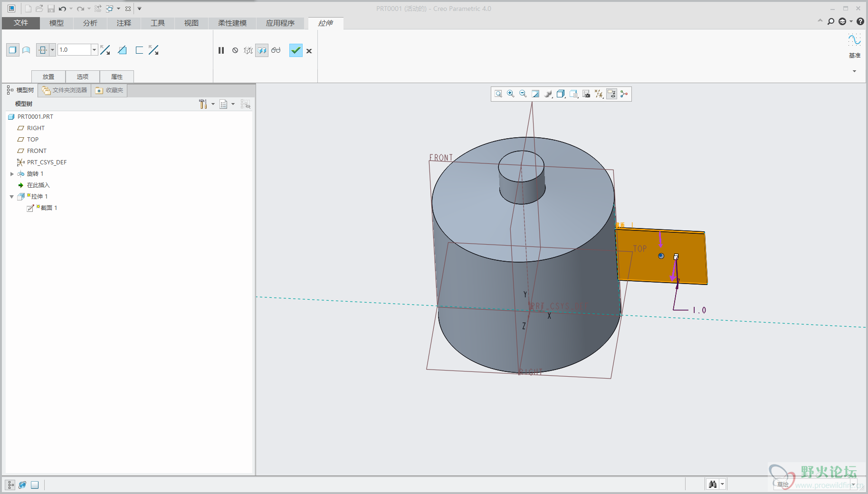
Task: Click the Save disk icon
Action: pyautogui.click(x=51, y=9)
